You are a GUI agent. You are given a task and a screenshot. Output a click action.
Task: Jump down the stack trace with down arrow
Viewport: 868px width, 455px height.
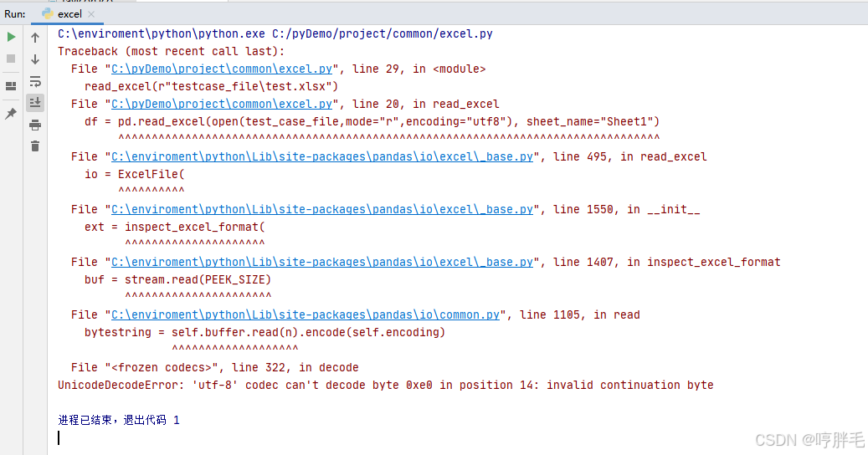35,59
